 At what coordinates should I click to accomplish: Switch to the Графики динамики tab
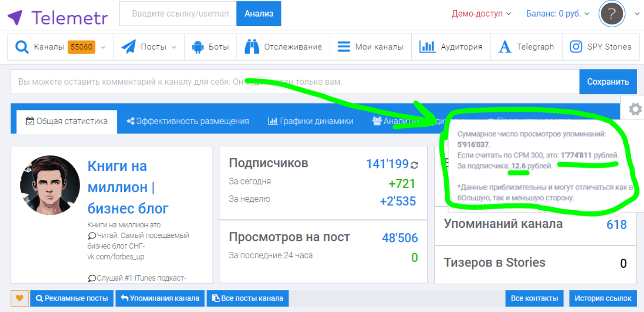pos(310,121)
